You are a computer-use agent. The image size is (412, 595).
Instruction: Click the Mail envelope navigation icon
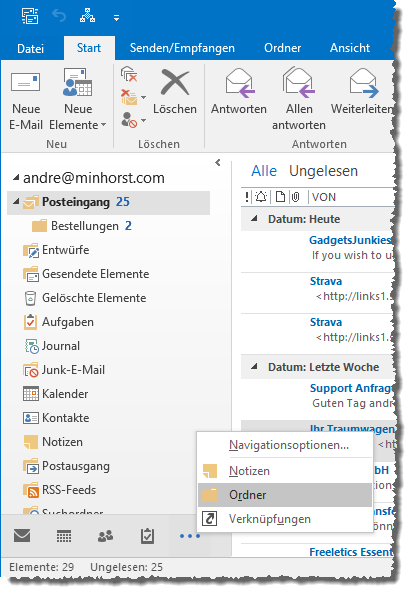coord(22,535)
